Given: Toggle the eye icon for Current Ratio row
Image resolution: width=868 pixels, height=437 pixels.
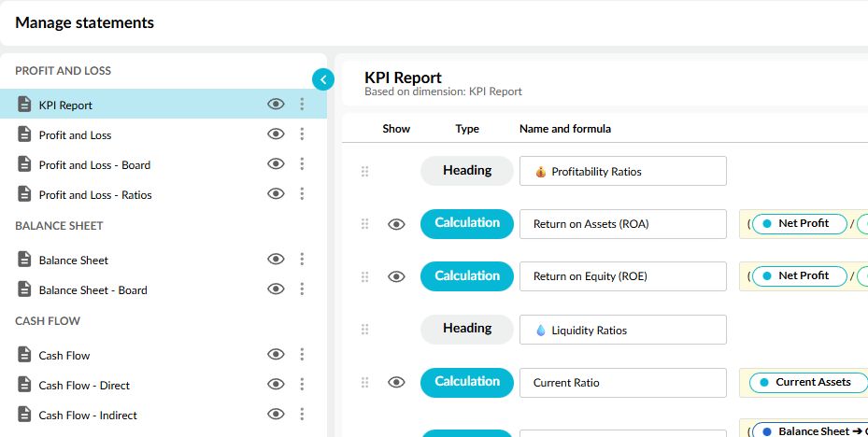Looking at the screenshot, I should point(396,382).
